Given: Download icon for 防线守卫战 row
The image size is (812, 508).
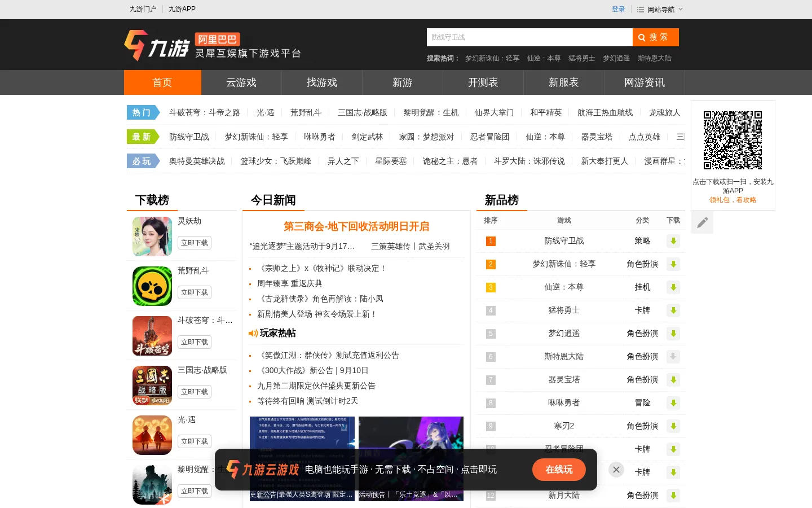Looking at the screenshot, I should click(x=673, y=241).
